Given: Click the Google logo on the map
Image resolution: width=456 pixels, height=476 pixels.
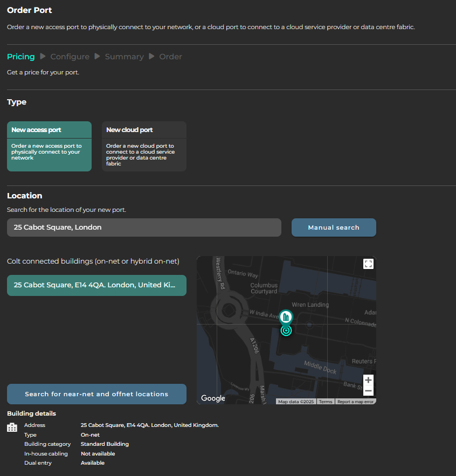Looking at the screenshot, I should pos(213,398).
